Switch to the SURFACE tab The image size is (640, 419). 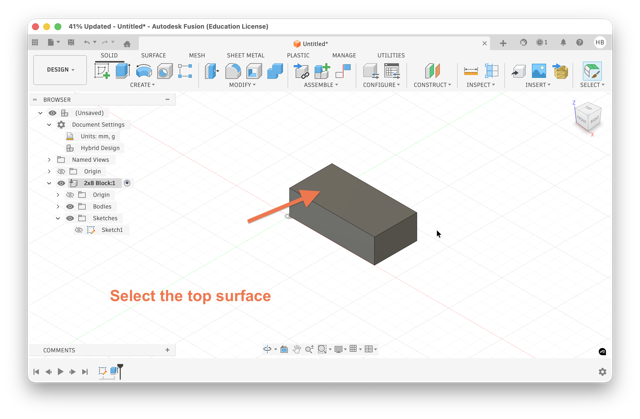click(x=153, y=55)
